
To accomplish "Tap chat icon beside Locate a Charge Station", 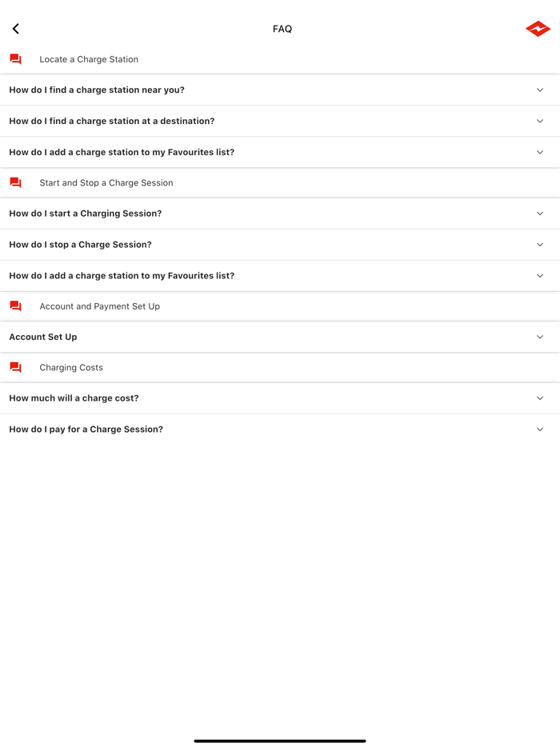I will [x=16, y=59].
